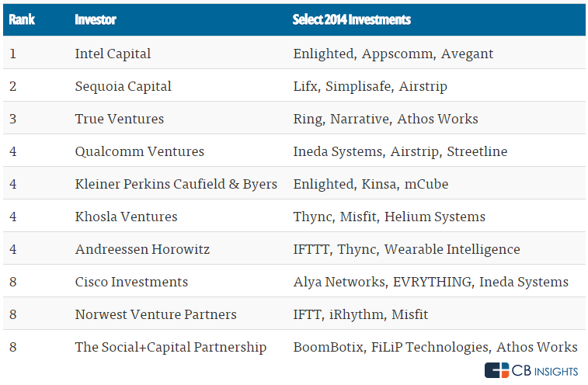Click the Enlighted, Appscomm, Avegant investments cell

(x=393, y=54)
